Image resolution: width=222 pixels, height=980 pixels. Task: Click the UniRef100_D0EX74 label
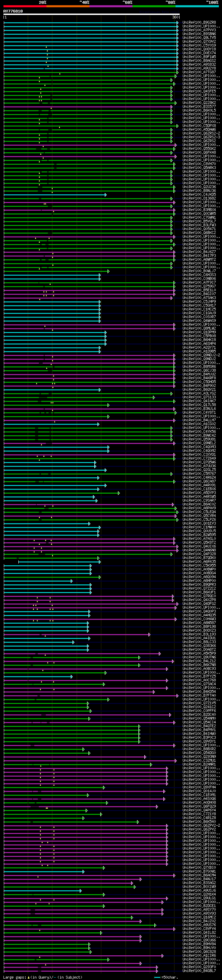(199, 53)
